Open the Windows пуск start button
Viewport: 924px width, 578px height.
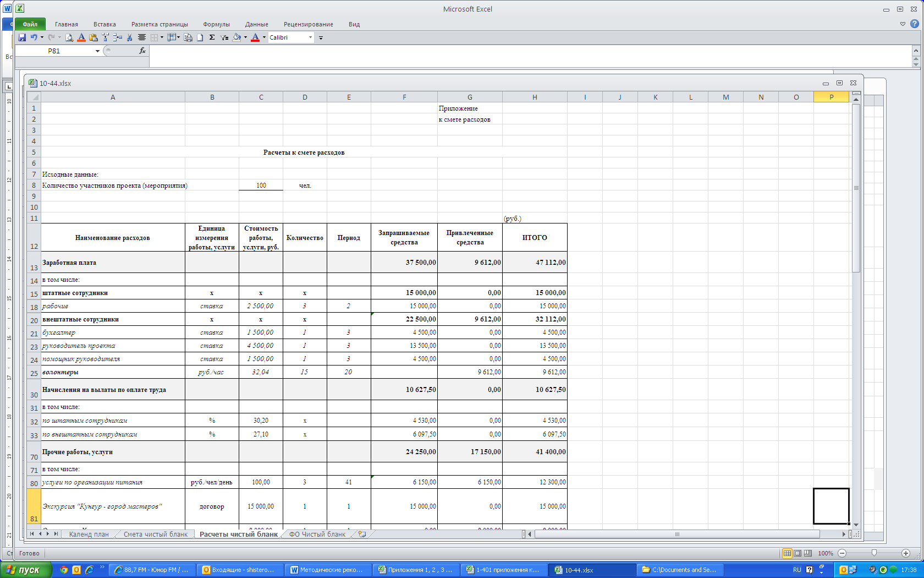(26, 570)
